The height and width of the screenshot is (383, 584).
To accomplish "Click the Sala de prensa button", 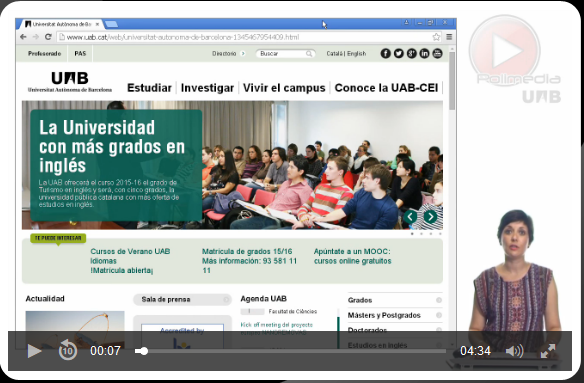I will (182, 300).
